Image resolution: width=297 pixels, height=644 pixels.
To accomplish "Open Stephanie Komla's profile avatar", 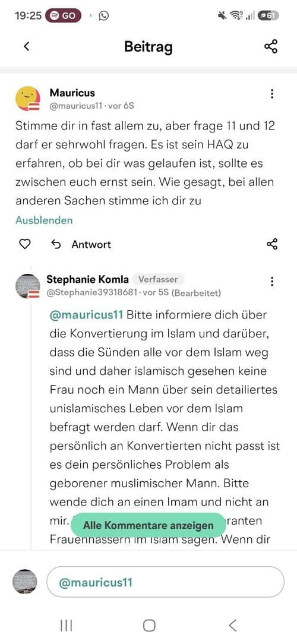I will 27,286.
